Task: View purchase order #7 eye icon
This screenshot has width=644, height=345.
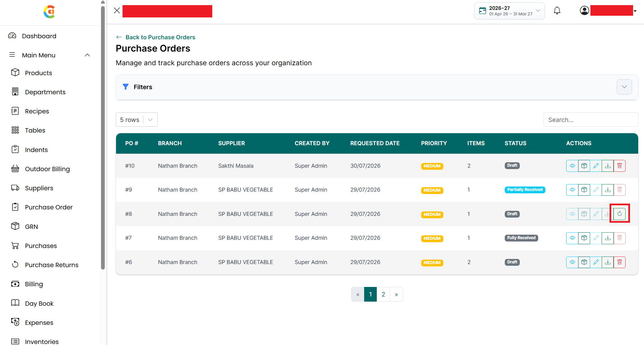Action: point(572,238)
